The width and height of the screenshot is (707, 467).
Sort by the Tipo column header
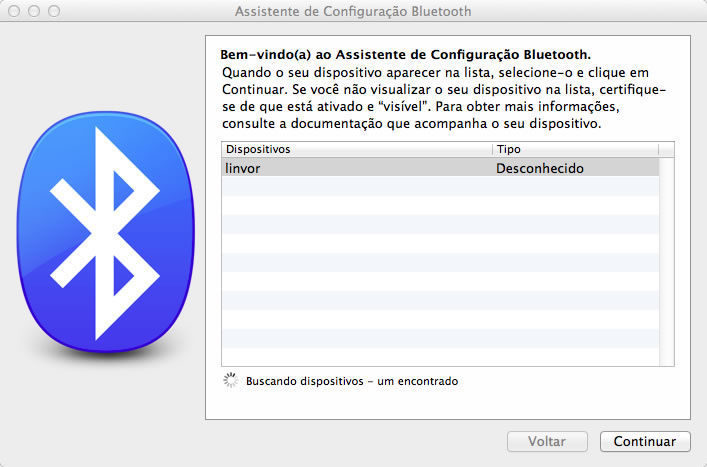(x=576, y=149)
